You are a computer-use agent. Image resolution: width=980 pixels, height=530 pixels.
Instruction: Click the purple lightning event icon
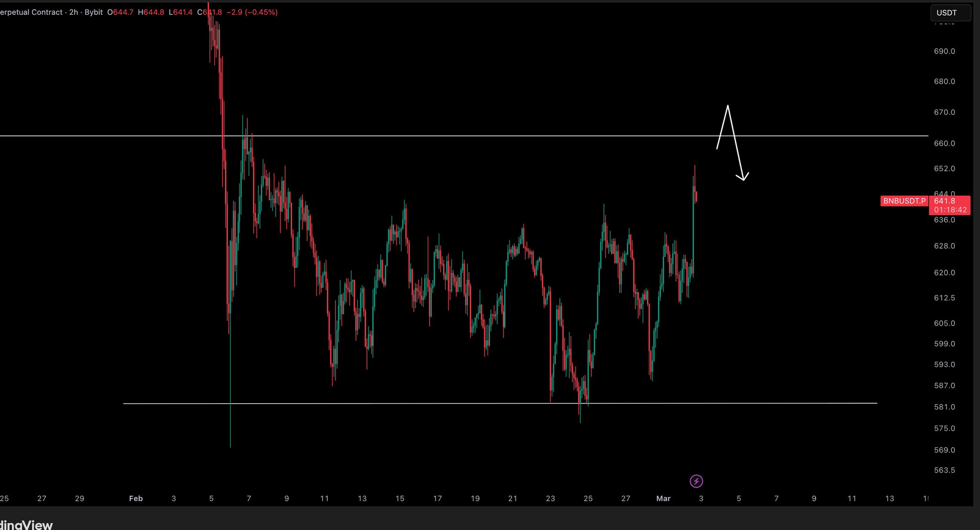(696, 481)
